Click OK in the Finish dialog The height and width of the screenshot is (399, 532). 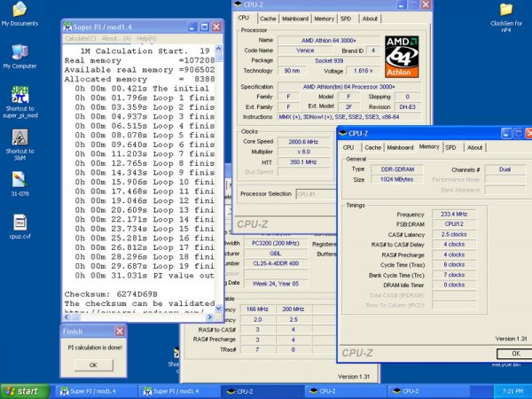point(94,365)
